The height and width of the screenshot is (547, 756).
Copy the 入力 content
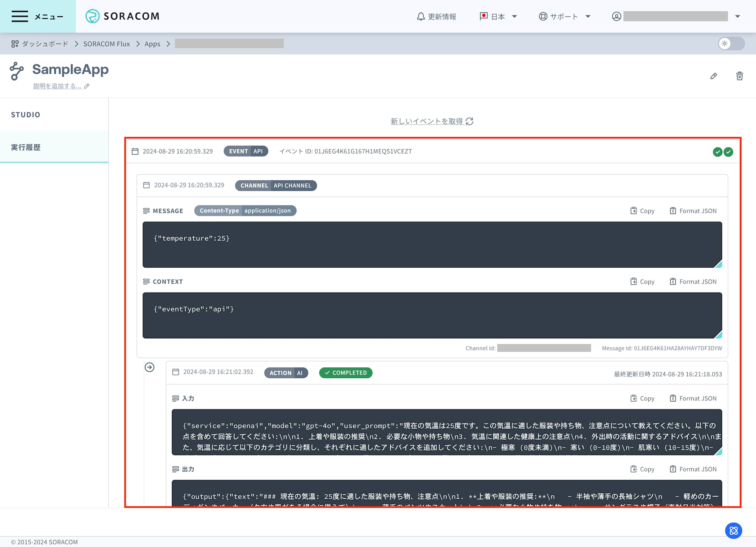tap(642, 398)
